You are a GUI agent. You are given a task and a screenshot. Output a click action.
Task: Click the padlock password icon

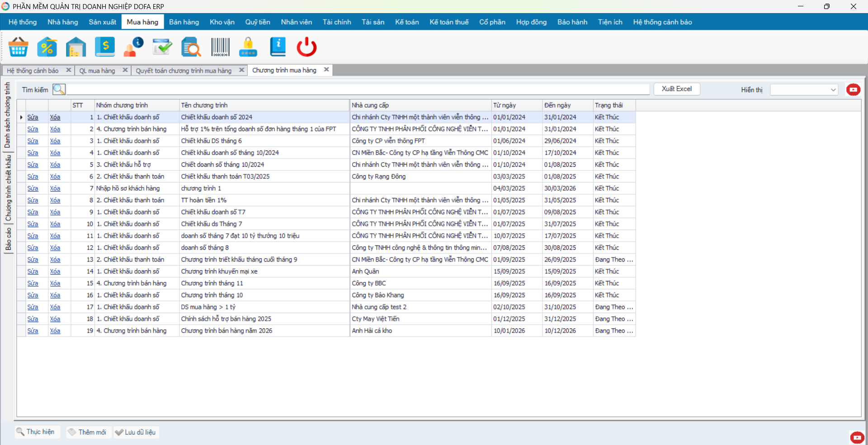pos(248,47)
